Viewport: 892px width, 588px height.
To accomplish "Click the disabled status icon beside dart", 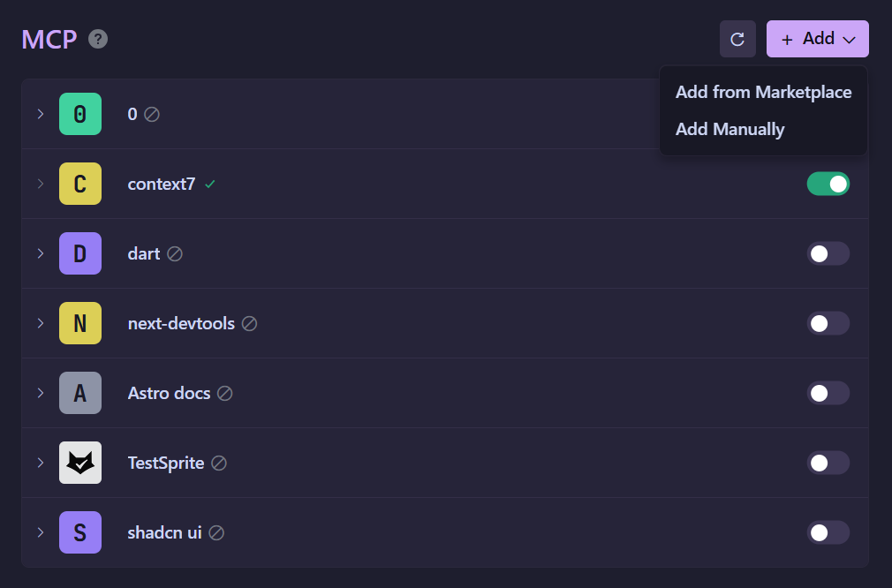I will [175, 254].
